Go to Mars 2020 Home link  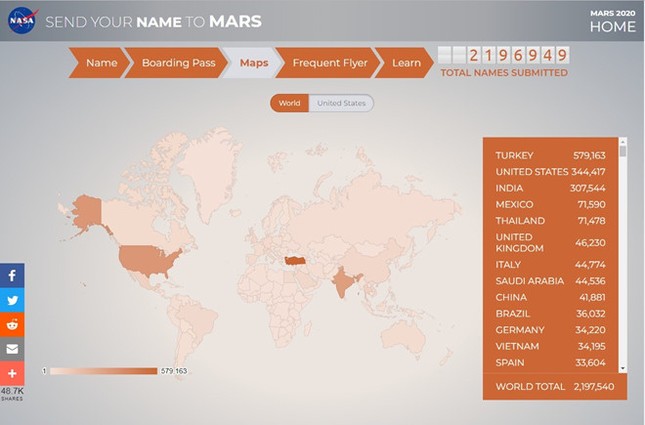tap(613, 22)
